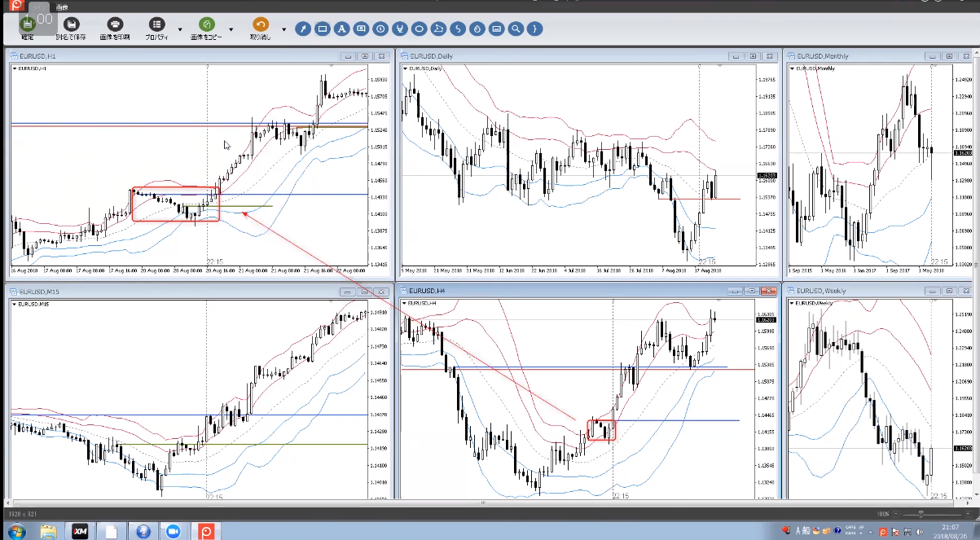
Task: Select the rectangle shape tool
Action: coord(323,29)
